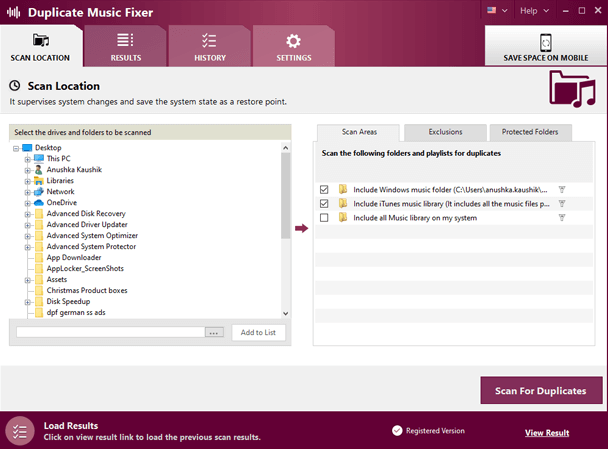Expand the Network node

tap(28, 192)
